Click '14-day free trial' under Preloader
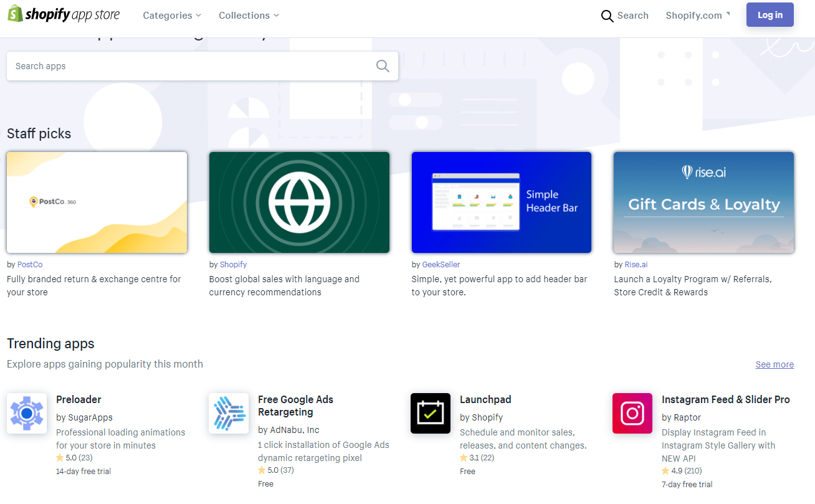Image resolution: width=815 pixels, height=504 pixels. 83,471
